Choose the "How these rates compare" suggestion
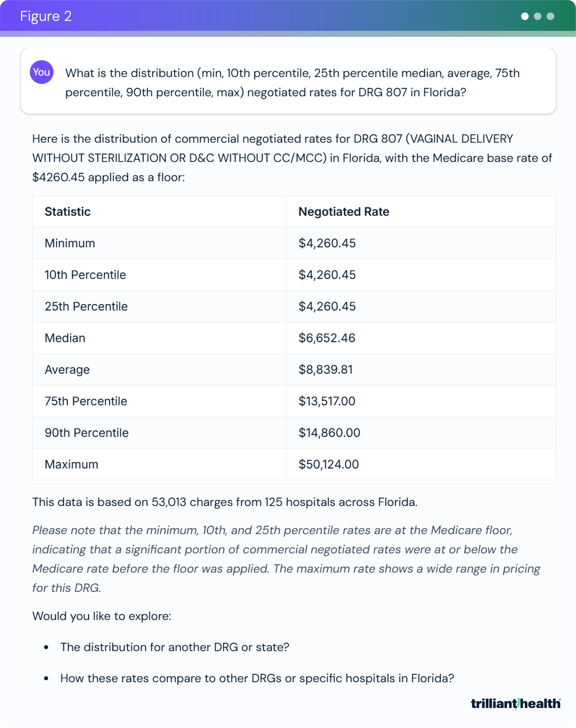576x728 pixels. click(x=257, y=678)
